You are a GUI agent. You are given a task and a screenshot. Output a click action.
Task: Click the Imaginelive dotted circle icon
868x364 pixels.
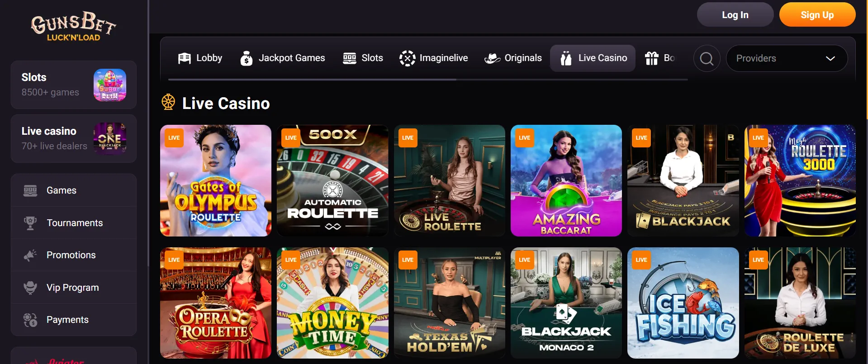pyautogui.click(x=407, y=58)
